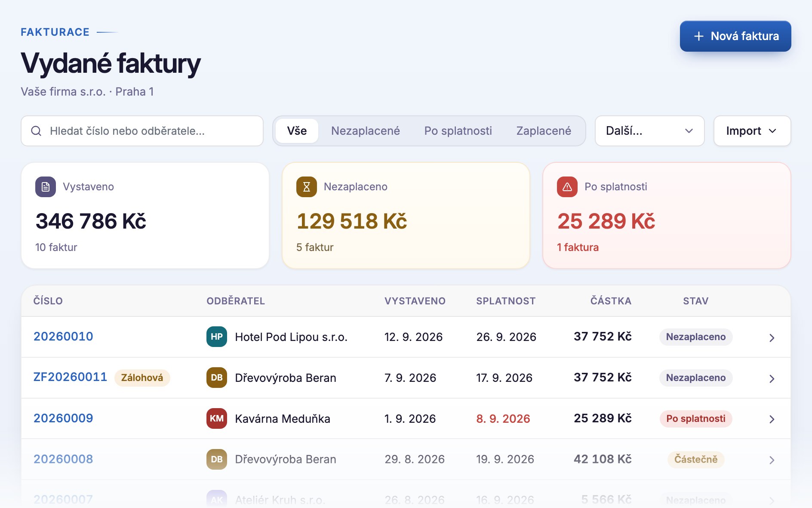Sort by the SPLATNOST column header

point(506,301)
